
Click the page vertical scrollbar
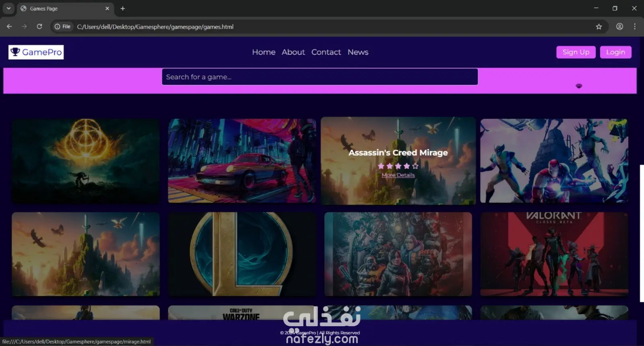point(642,233)
